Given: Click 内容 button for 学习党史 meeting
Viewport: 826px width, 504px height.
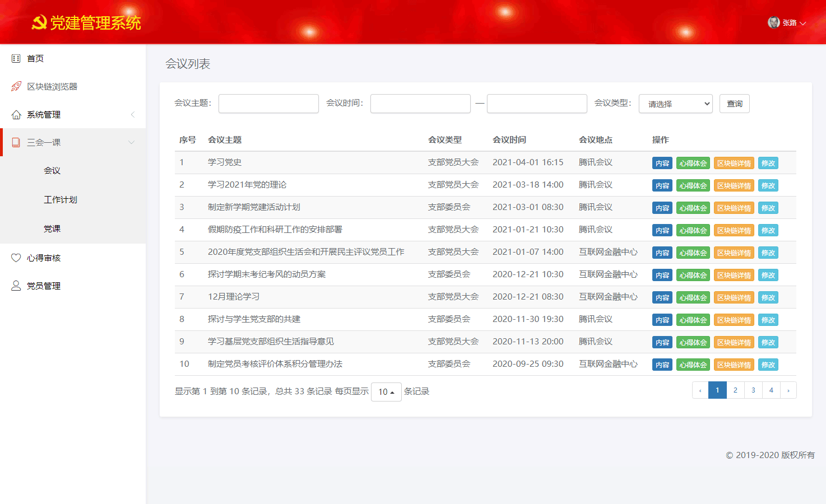Looking at the screenshot, I should 662,163.
